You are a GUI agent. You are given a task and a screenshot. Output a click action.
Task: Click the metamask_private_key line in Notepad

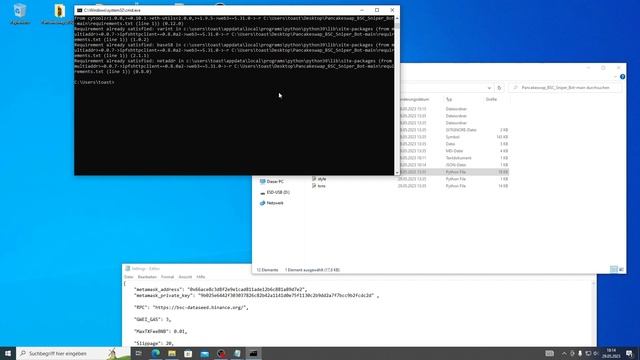tap(256, 295)
